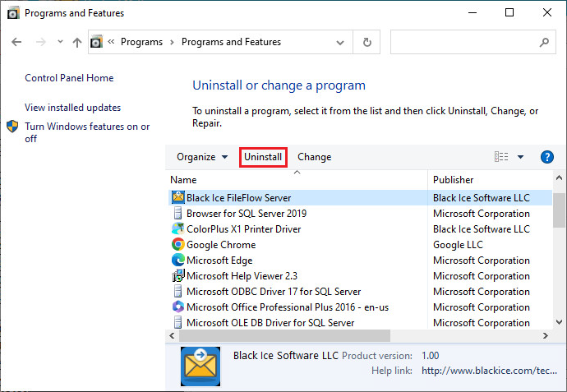Select Microsoft Help Viewer 2.3
Viewport: 567px width, 392px height.
[242, 276]
